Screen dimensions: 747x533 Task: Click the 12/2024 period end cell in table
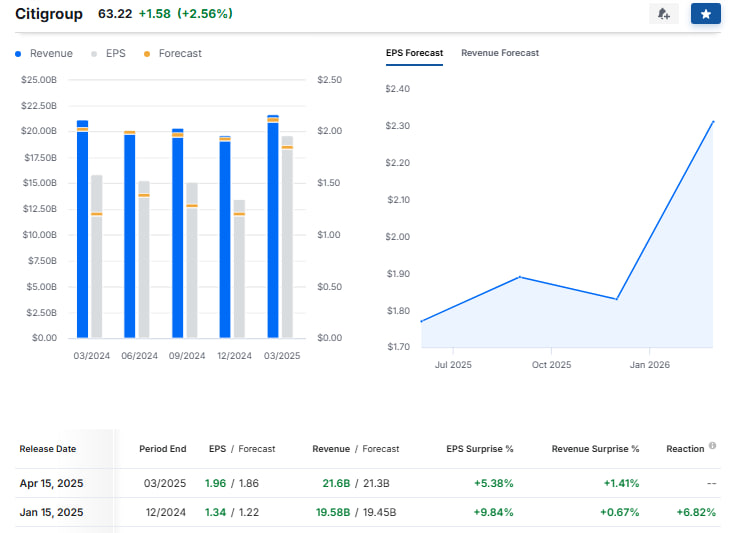(166, 512)
